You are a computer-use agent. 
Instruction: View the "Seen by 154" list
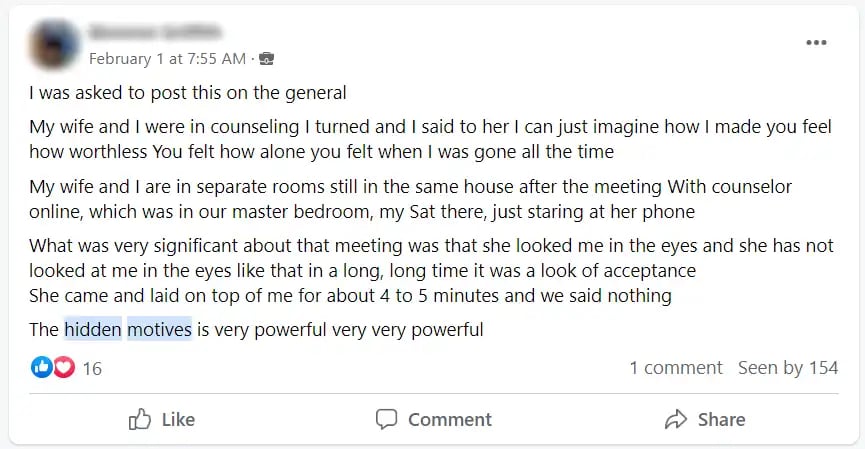pyautogui.click(x=787, y=368)
